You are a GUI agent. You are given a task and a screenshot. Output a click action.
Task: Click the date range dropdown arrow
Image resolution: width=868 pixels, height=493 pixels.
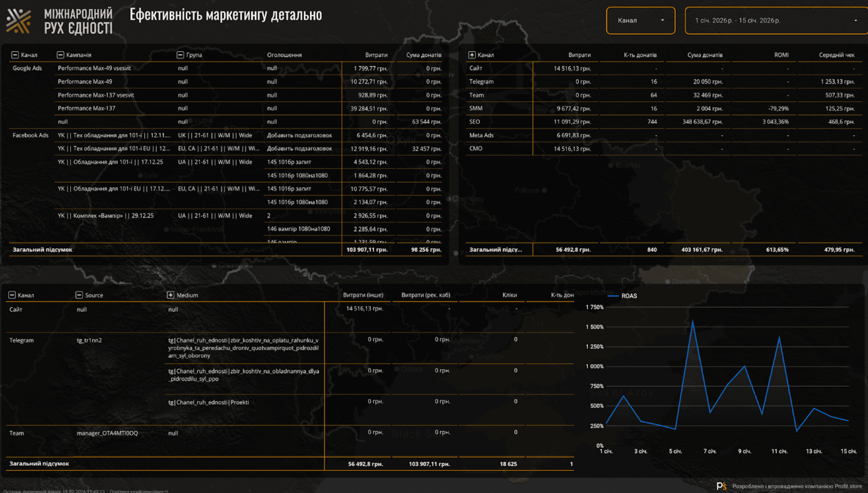[x=855, y=20]
